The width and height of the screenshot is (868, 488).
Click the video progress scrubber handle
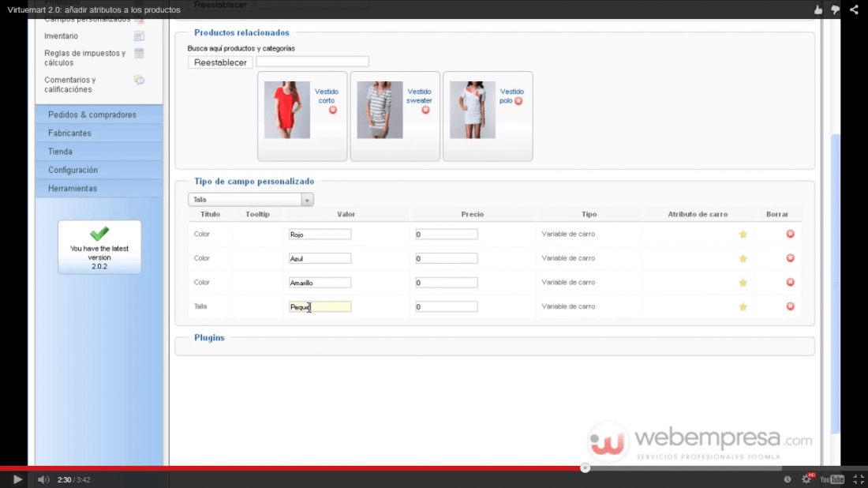click(586, 468)
